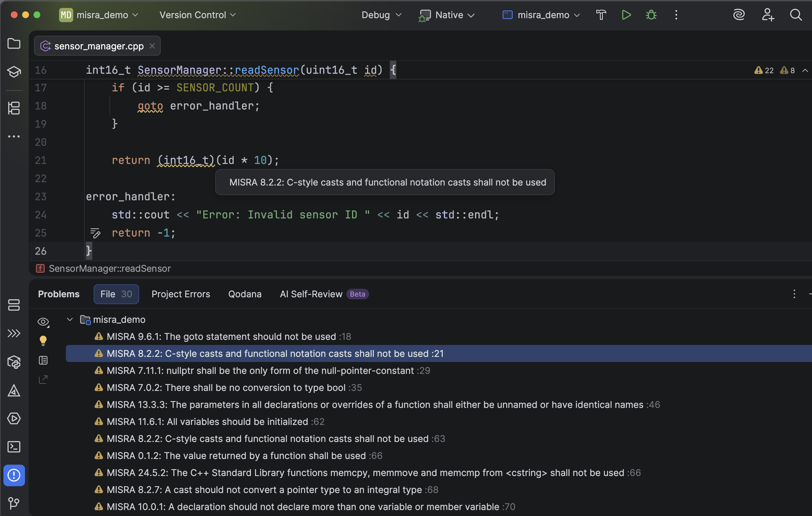Open the misra_demo project dropdown
This screenshot has height=516, width=812.
click(x=99, y=15)
